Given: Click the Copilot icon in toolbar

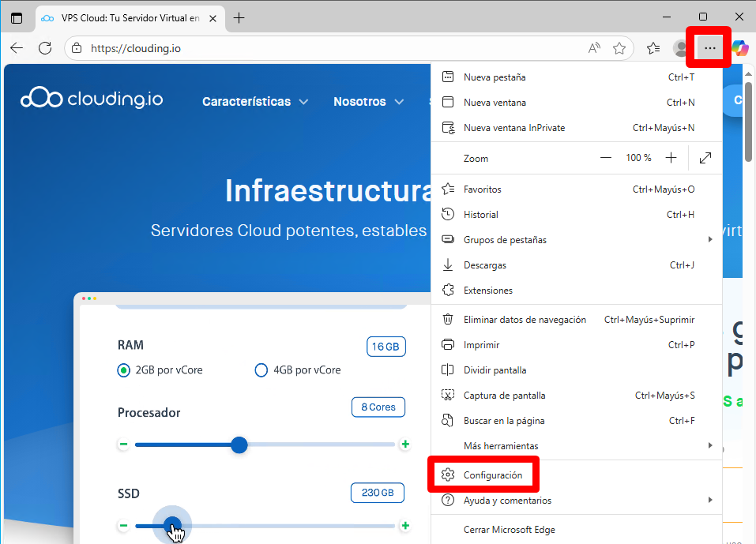Looking at the screenshot, I should (x=740, y=48).
